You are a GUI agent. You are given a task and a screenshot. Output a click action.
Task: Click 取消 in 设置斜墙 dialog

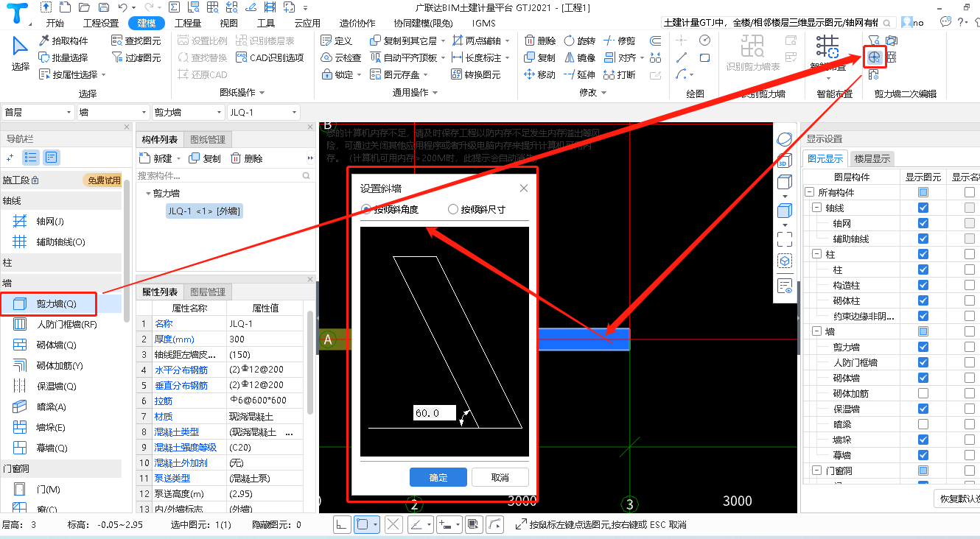(x=500, y=477)
